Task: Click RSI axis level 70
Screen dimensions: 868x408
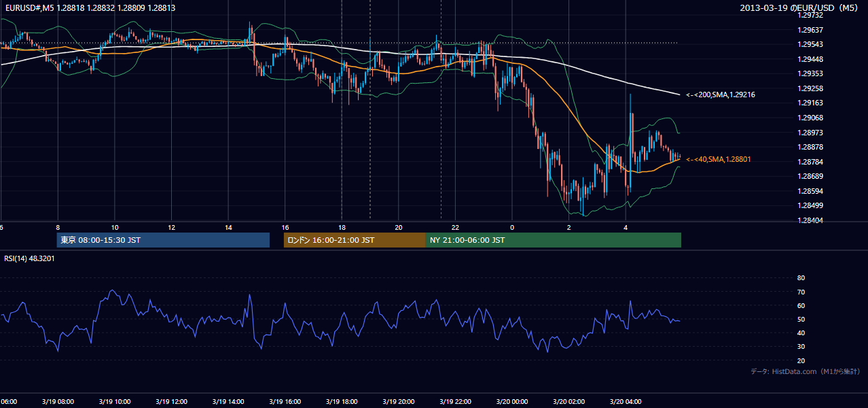Action: pos(801,292)
